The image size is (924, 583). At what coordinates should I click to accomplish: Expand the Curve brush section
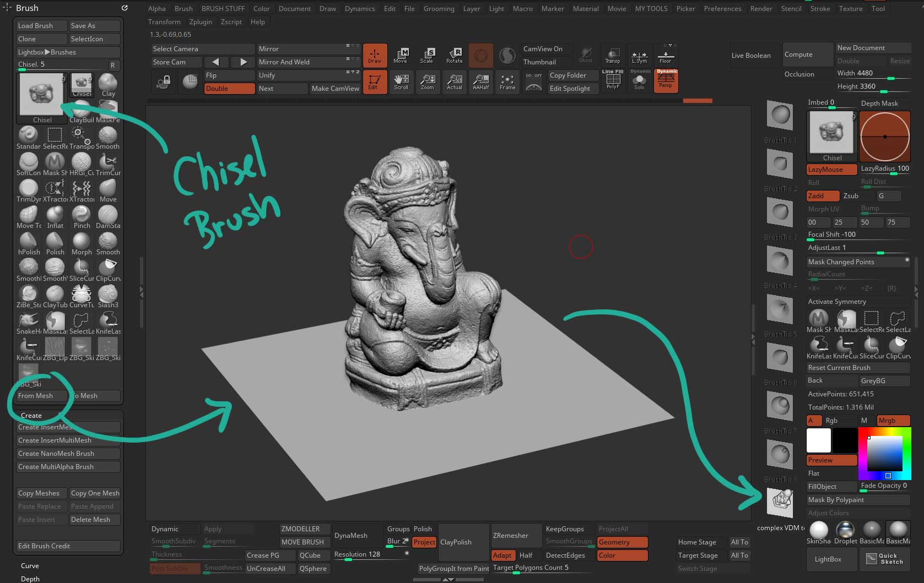click(x=30, y=566)
